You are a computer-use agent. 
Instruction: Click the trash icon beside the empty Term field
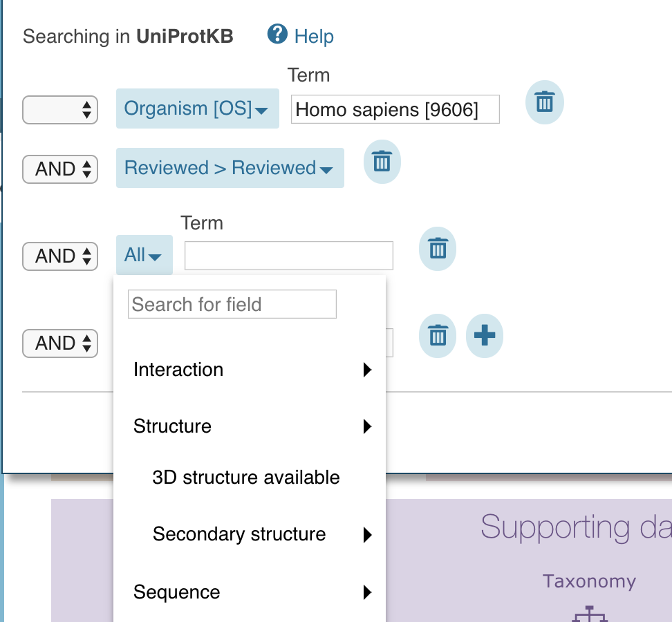437,249
